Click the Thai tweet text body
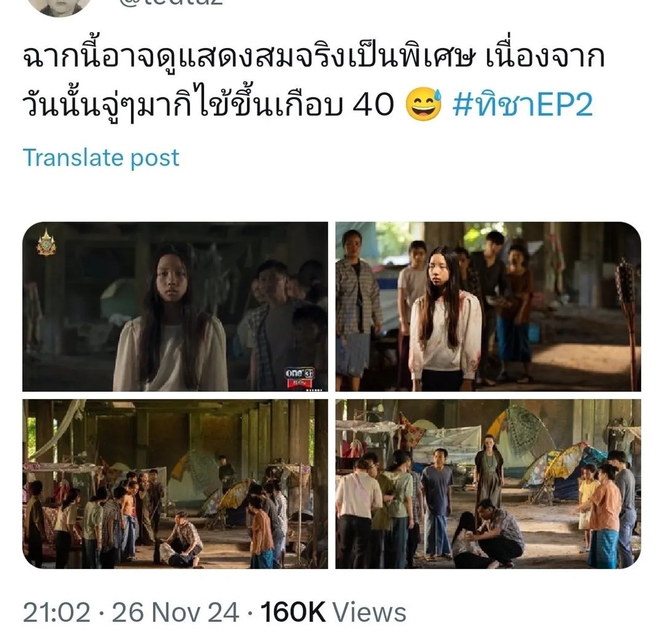Viewport: 663px width, 644px height. click(313, 82)
